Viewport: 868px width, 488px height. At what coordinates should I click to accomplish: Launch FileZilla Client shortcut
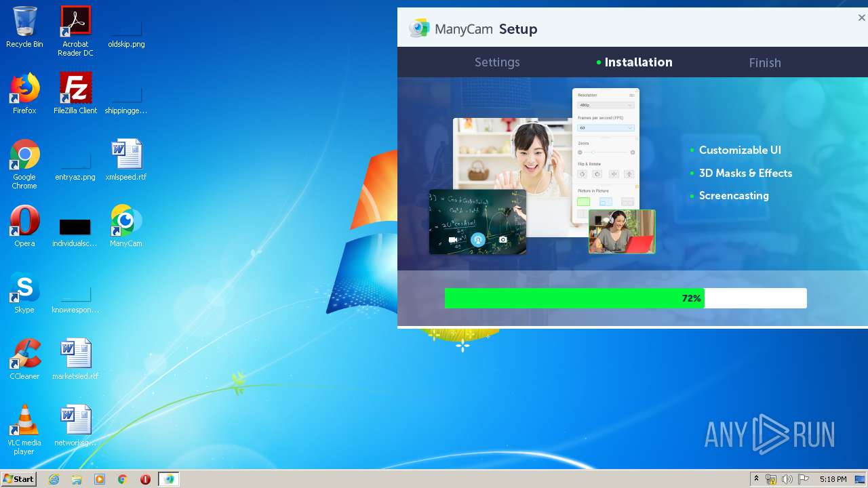click(x=75, y=94)
